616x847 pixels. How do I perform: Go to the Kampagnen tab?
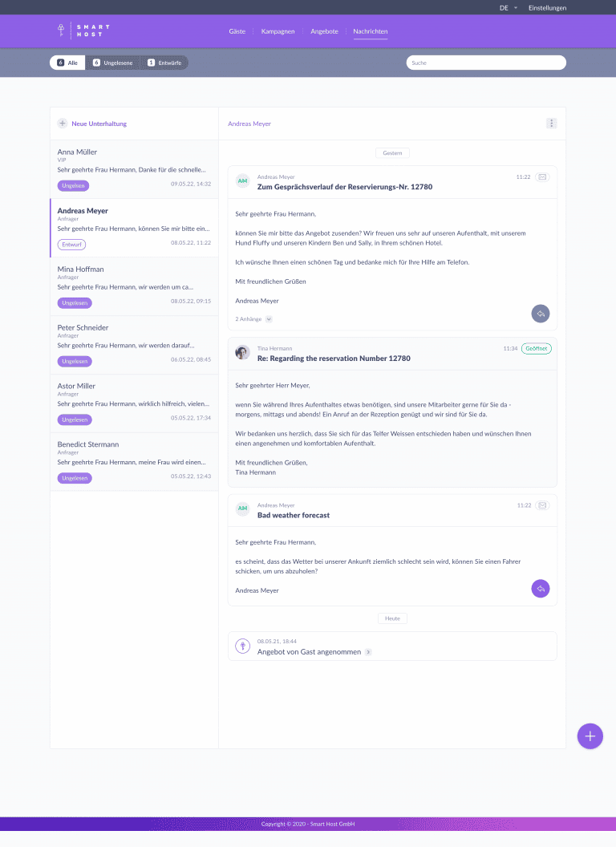click(x=278, y=31)
